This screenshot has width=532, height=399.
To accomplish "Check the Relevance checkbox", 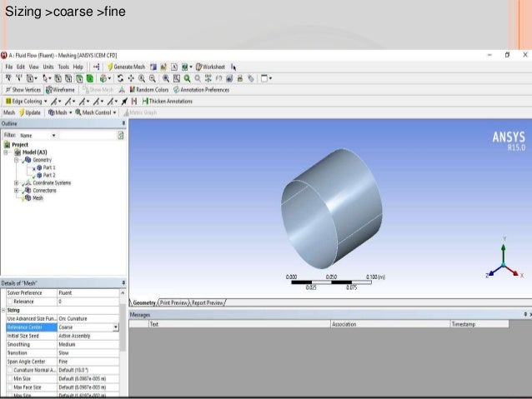I will point(10,302).
